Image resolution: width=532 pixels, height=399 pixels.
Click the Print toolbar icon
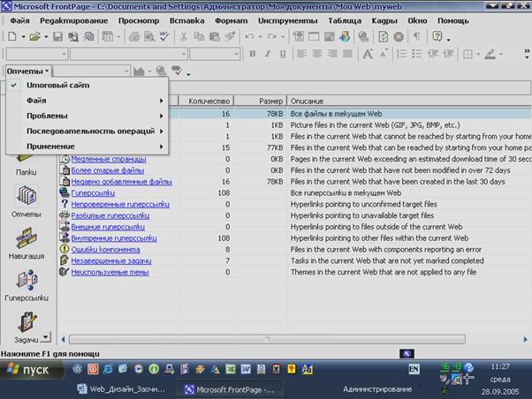pyautogui.click(x=134, y=36)
